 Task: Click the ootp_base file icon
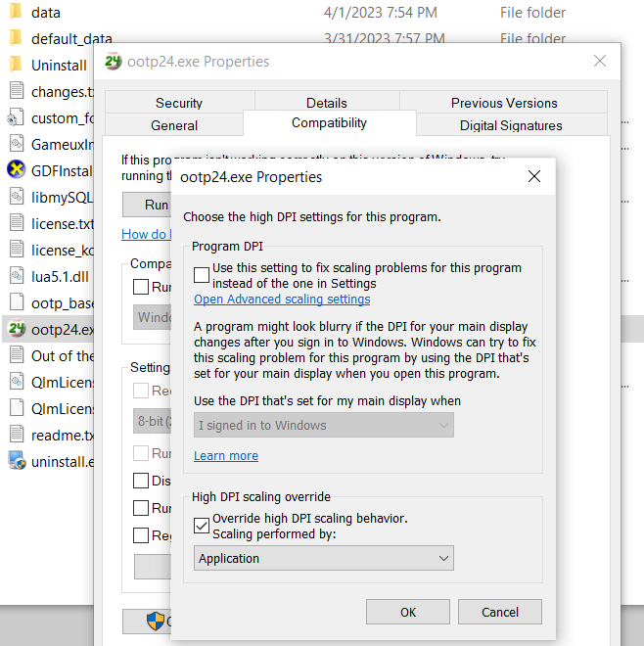pos(17,302)
